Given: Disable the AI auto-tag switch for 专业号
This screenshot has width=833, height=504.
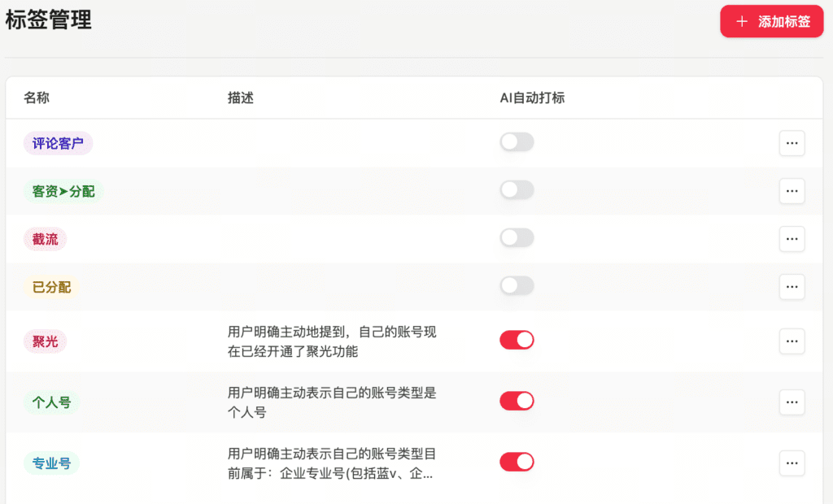Looking at the screenshot, I should 517,462.
